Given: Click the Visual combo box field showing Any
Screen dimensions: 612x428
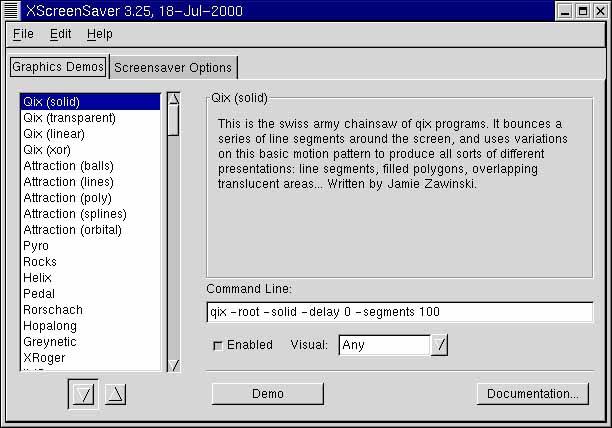Looking at the screenshot, I should [384, 345].
